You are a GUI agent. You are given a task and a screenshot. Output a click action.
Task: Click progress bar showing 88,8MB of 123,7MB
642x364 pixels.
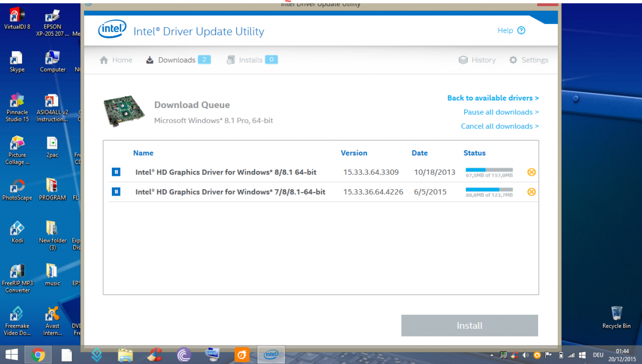(489, 190)
